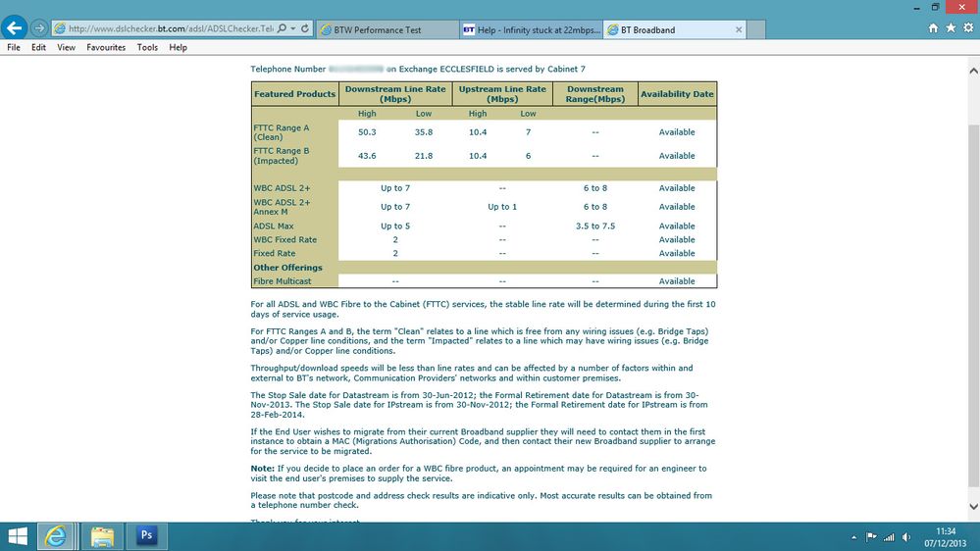Image resolution: width=980 pixels, height=551 pixels.
Task: Open the Favourites menu
Action: 106,47
